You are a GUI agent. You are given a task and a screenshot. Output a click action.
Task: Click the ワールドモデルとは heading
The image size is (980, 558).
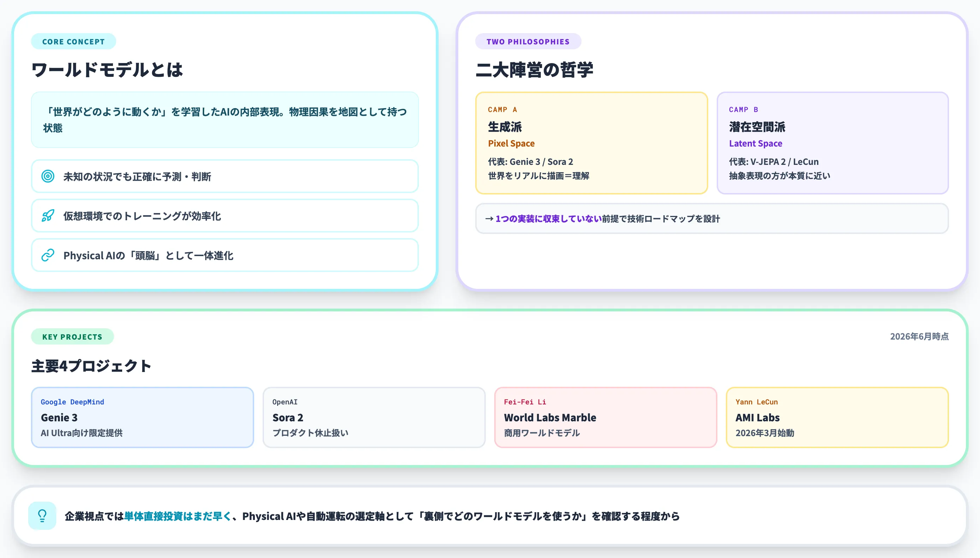pos(107,70)
